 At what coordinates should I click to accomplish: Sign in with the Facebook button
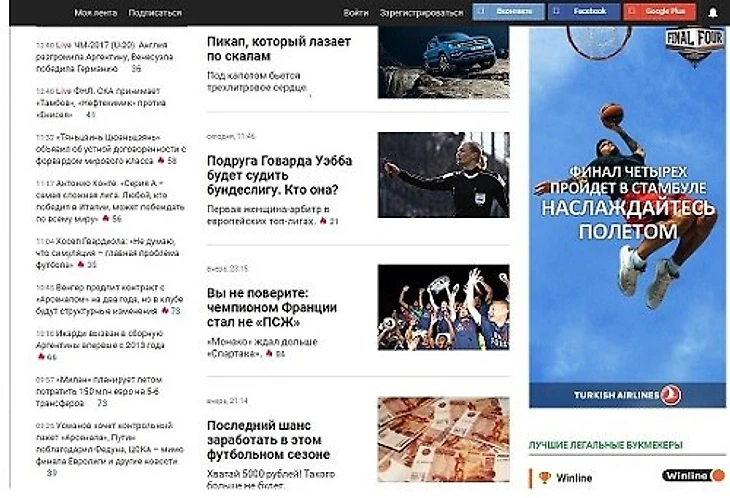584,12
